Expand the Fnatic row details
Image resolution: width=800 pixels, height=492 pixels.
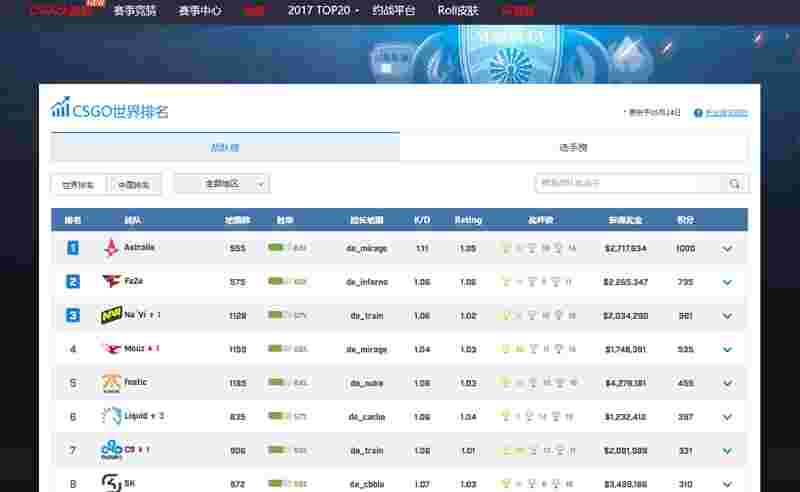(728, 383)
